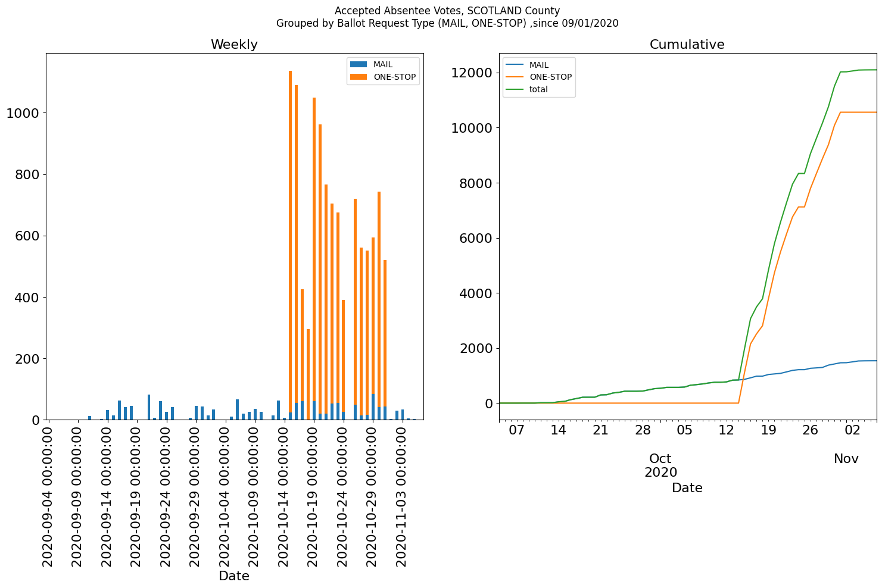Image resolution: width=882 pixels, height=588 pixels.
Task: Click the '2020-10-29 00:00:00' x-axis label
Action: [373, 495]
